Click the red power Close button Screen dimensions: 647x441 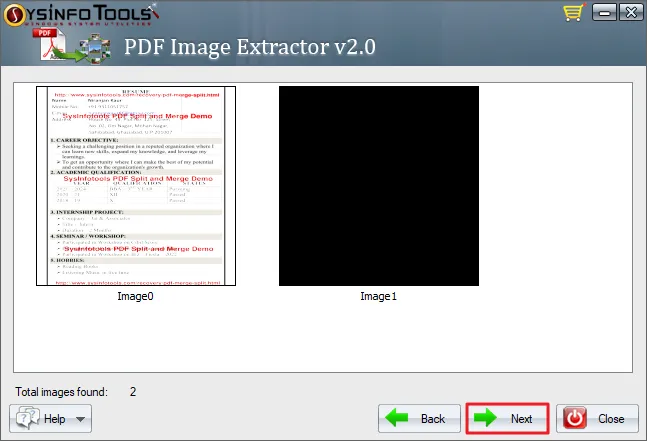pos(597,419)
